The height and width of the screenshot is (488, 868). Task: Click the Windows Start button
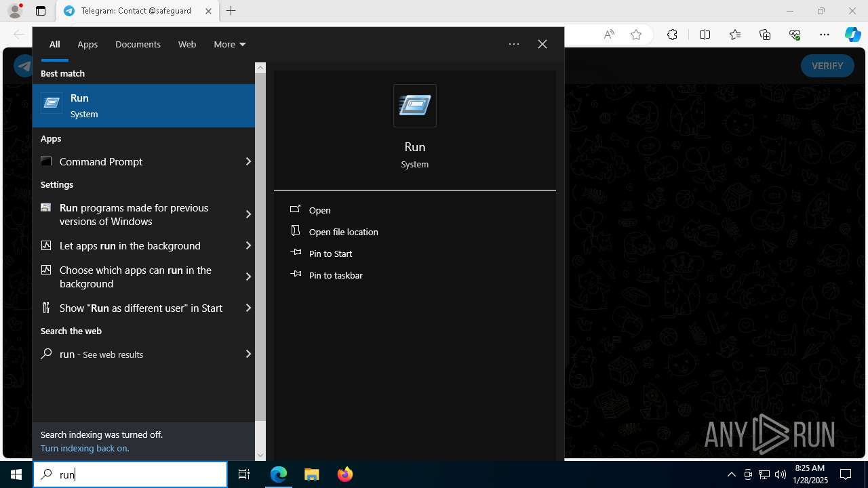[x=16, y=474]
